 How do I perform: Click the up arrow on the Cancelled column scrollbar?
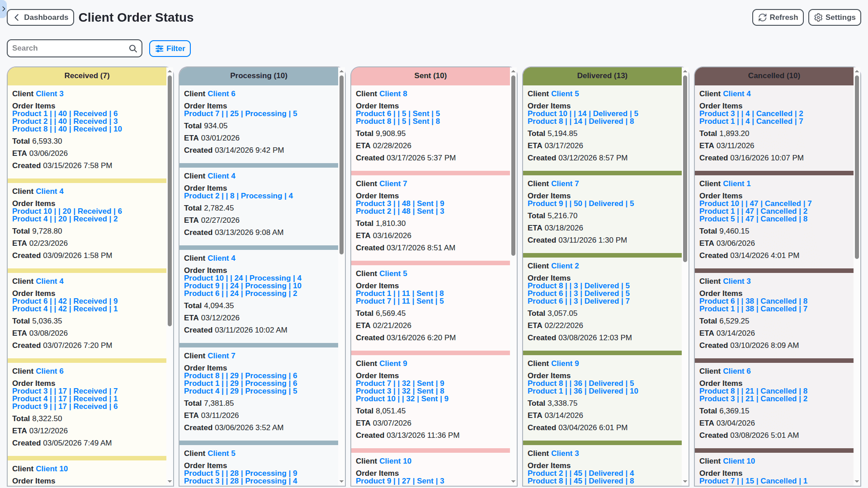tap(857, 71)
